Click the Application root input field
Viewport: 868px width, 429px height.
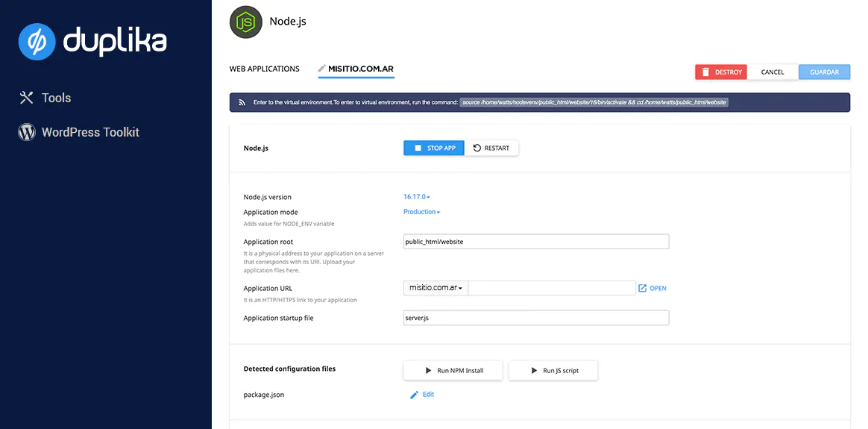coord(535,242)
